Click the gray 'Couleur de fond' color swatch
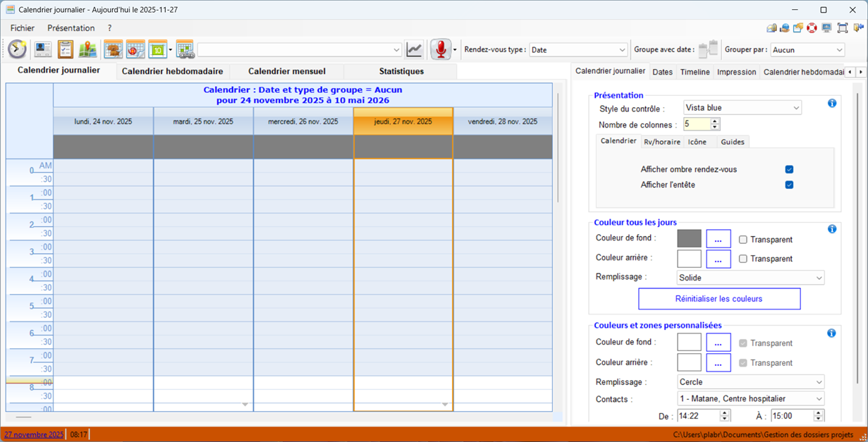Image resolution: width=868 pixels, height=442 pixels. coord(689,239)
